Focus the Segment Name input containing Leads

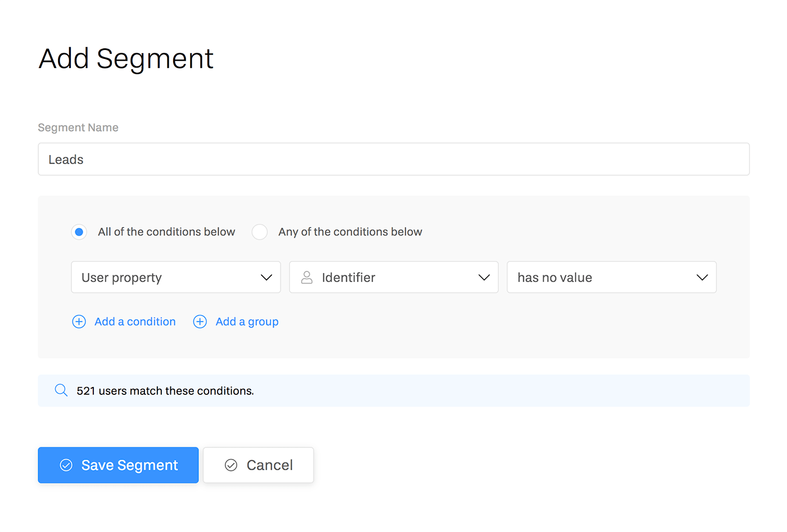393,160
